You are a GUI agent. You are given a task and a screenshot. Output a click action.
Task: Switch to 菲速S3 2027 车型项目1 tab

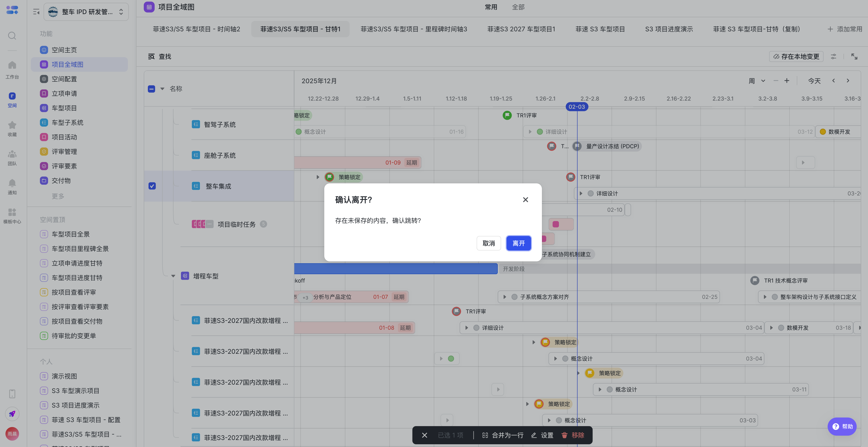[x=521, y=29]
